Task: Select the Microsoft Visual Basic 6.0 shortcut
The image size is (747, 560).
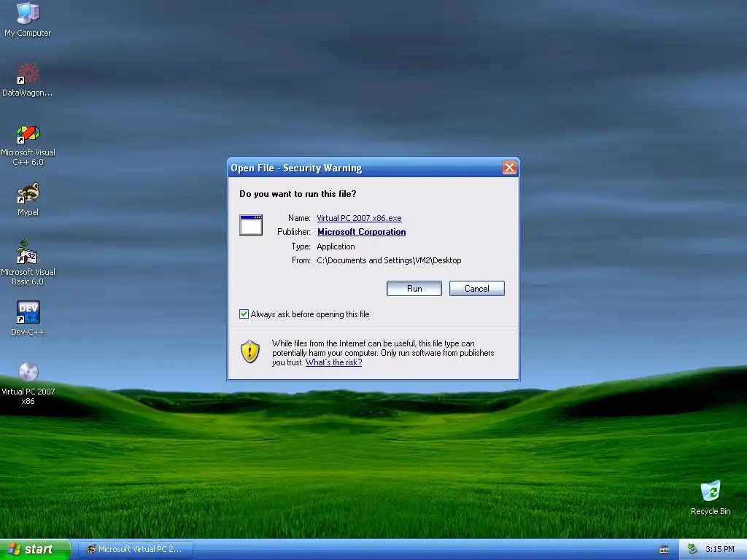Action: [28, 263]
